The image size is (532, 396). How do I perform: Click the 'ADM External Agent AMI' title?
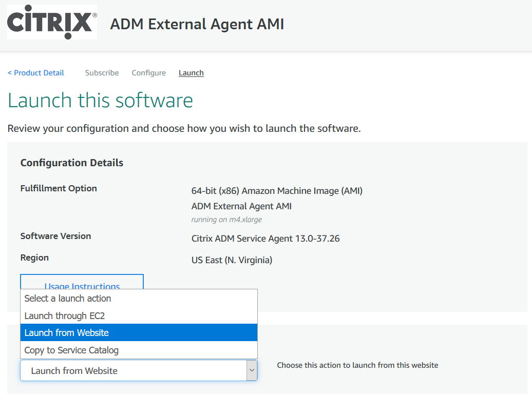click(x=197, y=24)
